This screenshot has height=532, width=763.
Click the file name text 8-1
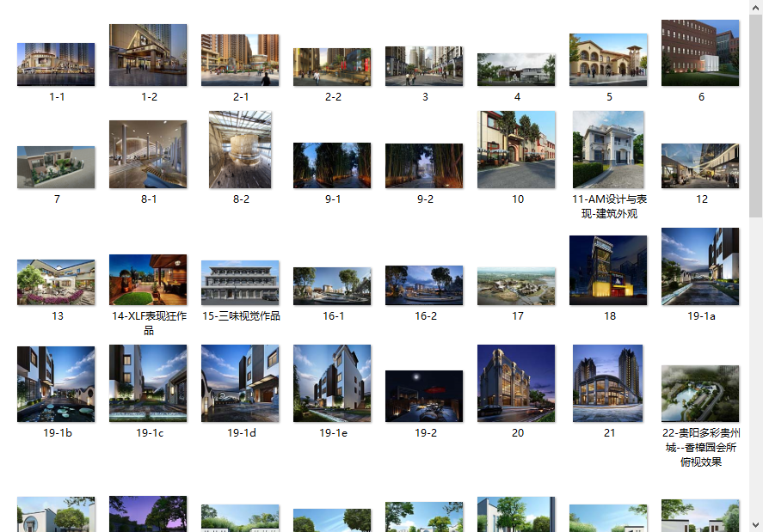point(149,199)
